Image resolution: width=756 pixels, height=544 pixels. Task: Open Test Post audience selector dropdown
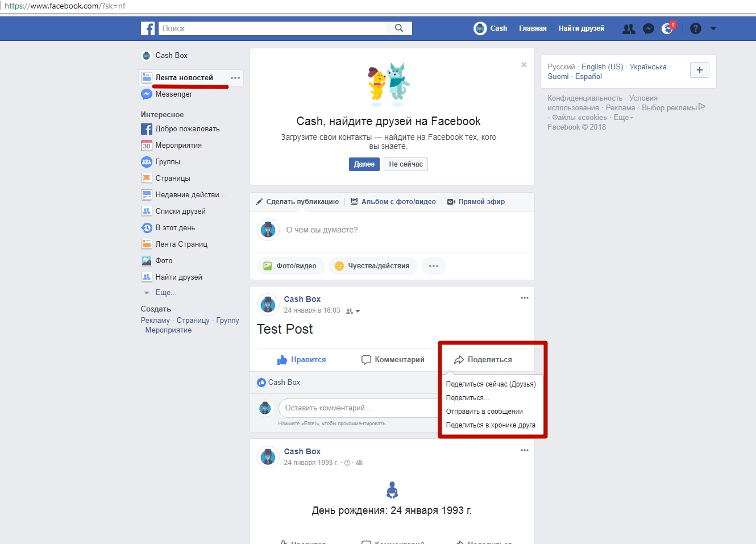[354, 311]
